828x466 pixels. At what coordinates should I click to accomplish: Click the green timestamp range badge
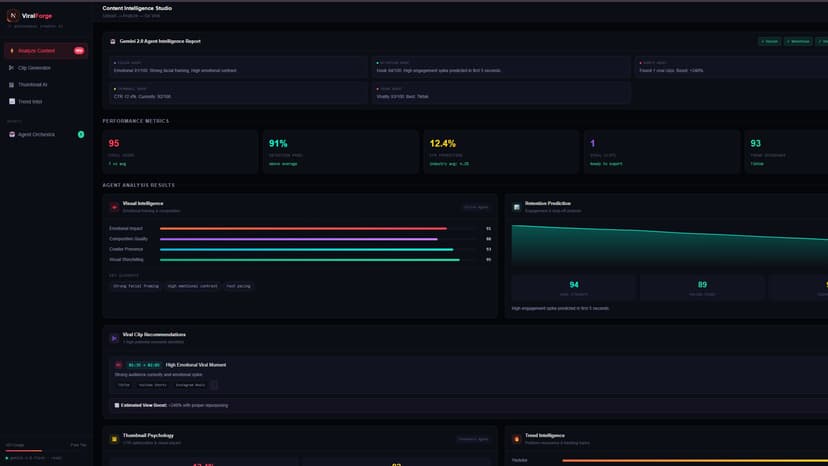(x=144, y=365)
